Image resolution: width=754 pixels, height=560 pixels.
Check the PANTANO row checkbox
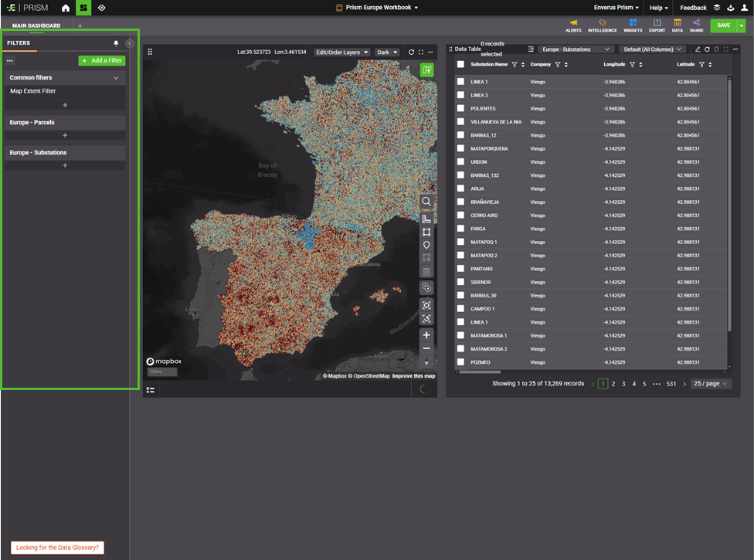[x=460, y=269]
